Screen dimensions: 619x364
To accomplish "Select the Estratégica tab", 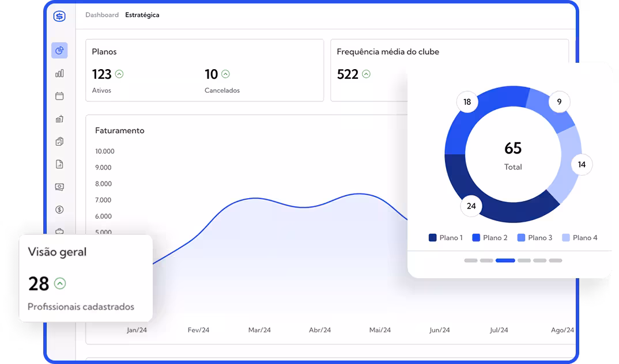I will (142, 15).
